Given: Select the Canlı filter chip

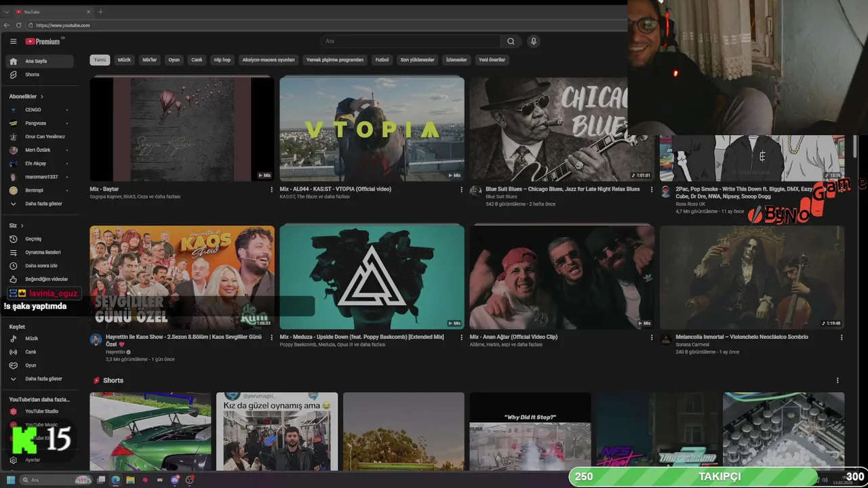Looking at the screenshot, I should tap(197, 60).
